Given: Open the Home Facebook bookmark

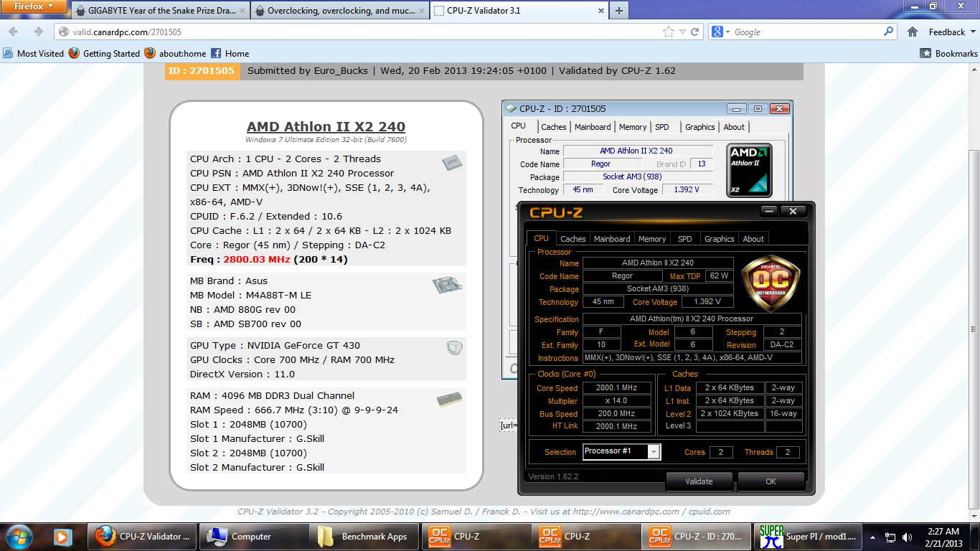Looking at the screenshot, I should point(230,53).
